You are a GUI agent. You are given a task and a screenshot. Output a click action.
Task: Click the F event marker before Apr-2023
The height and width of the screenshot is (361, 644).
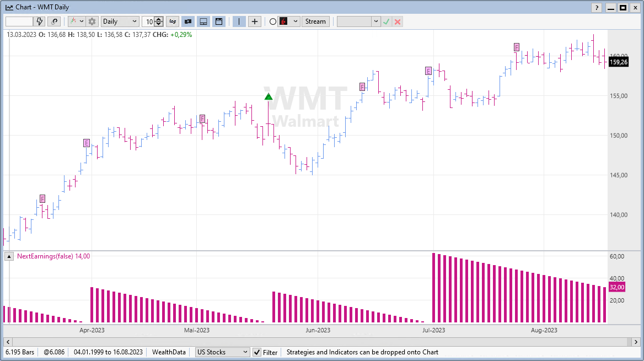(42, 199)
